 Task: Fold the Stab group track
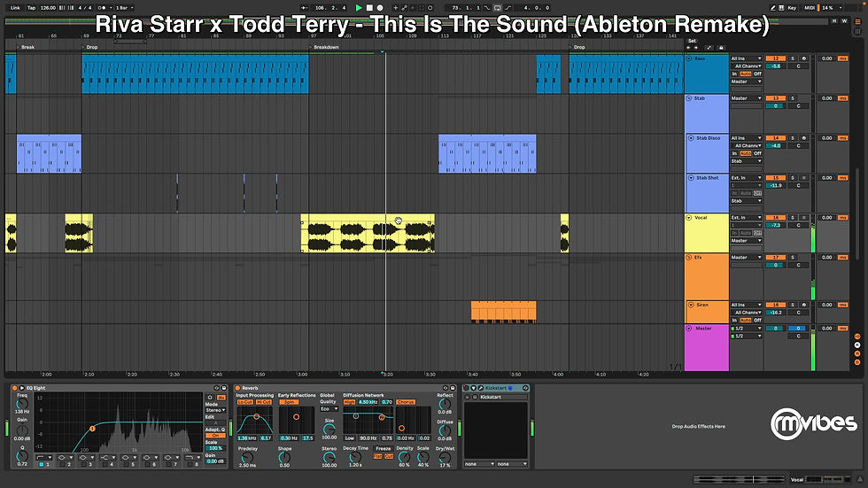(x=689, y=98)
